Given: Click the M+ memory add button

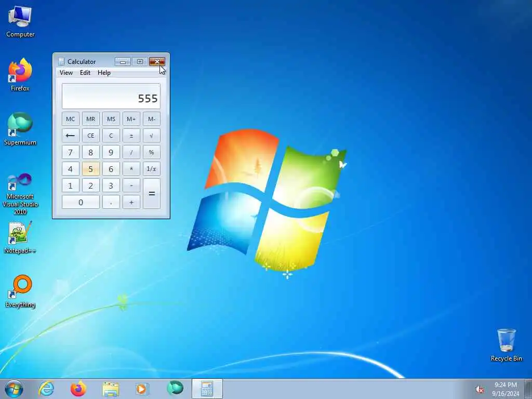Looking at the screenshot, I should pyautogui.click(x=131, y=119).
